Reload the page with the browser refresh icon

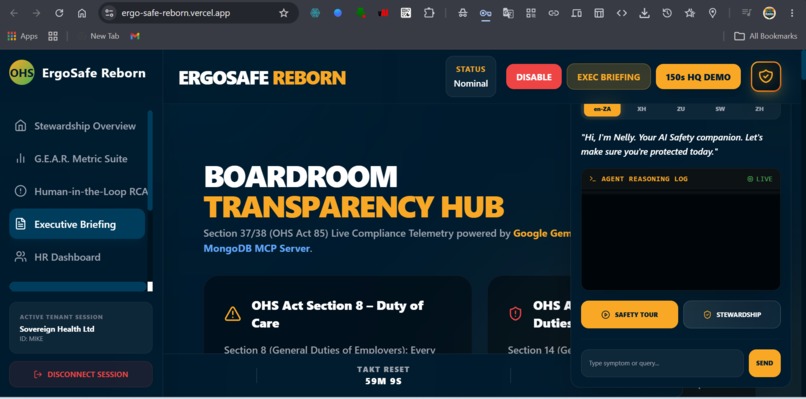click(59, 13)
